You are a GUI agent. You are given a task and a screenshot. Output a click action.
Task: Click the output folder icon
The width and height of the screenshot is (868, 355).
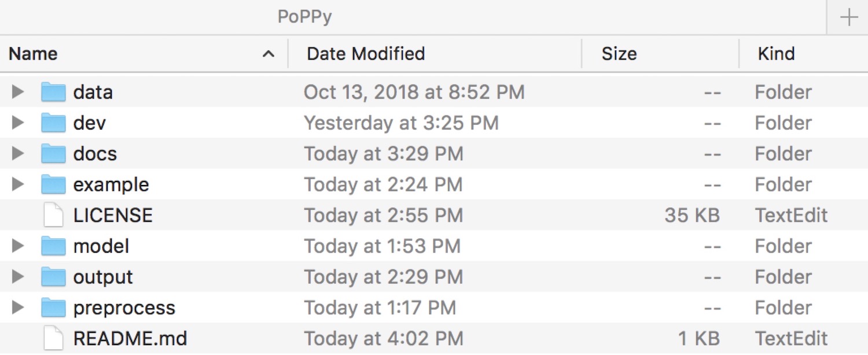point(53,277)
